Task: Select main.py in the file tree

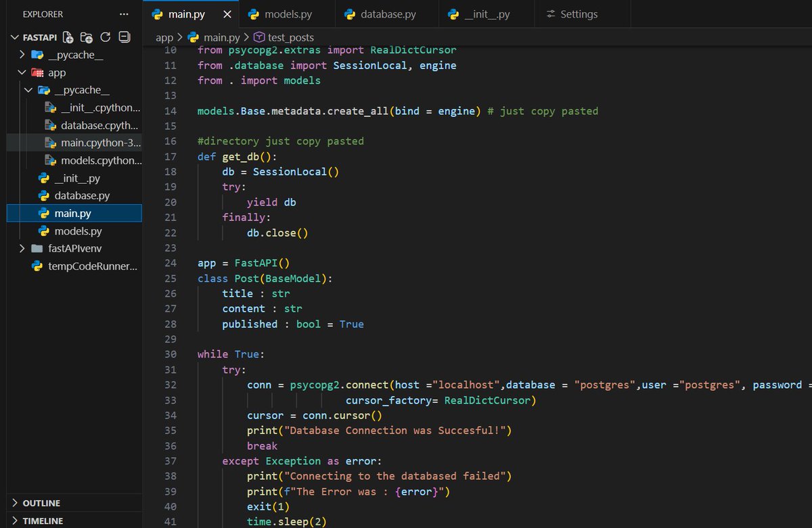Action: click(x=73, y=213)
